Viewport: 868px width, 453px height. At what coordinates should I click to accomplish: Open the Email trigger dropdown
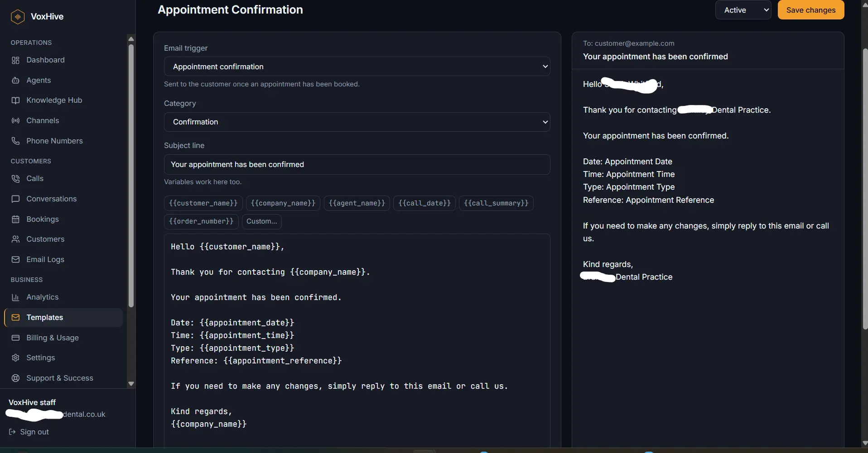357,67
